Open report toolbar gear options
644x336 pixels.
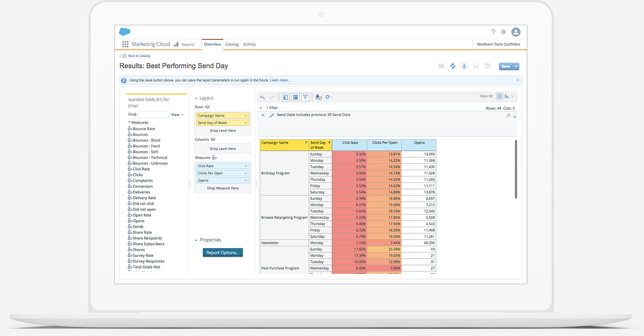(328, 97)
